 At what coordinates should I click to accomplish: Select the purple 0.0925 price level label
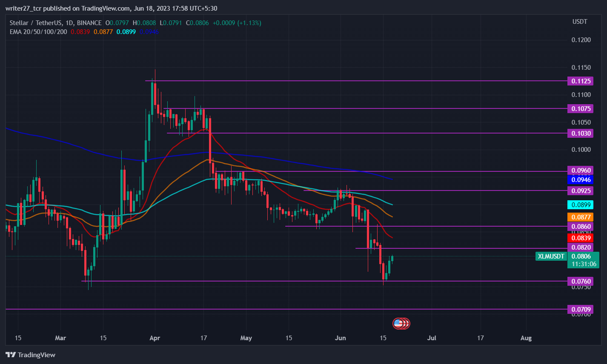click(x=580, y=191)
